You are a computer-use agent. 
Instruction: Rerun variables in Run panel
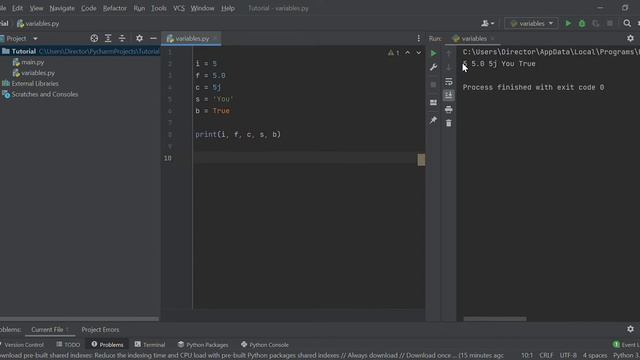[433, 53]
